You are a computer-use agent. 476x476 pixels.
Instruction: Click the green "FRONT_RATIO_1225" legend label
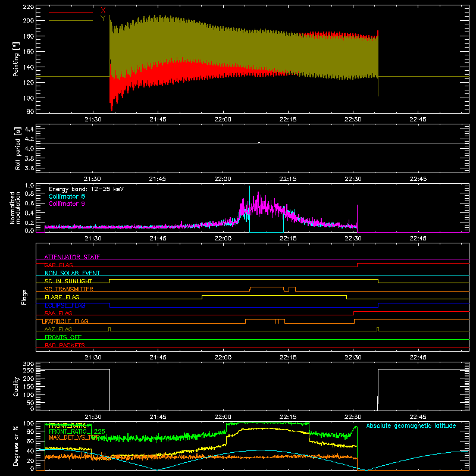(x=77, y=431)
